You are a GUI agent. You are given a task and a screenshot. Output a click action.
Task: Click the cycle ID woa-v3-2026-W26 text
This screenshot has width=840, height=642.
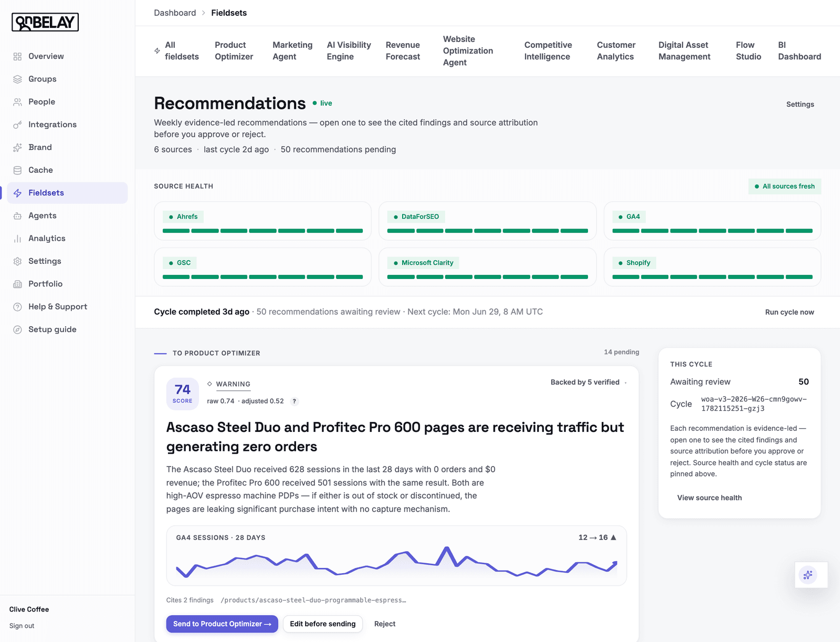tap(754, 404)
